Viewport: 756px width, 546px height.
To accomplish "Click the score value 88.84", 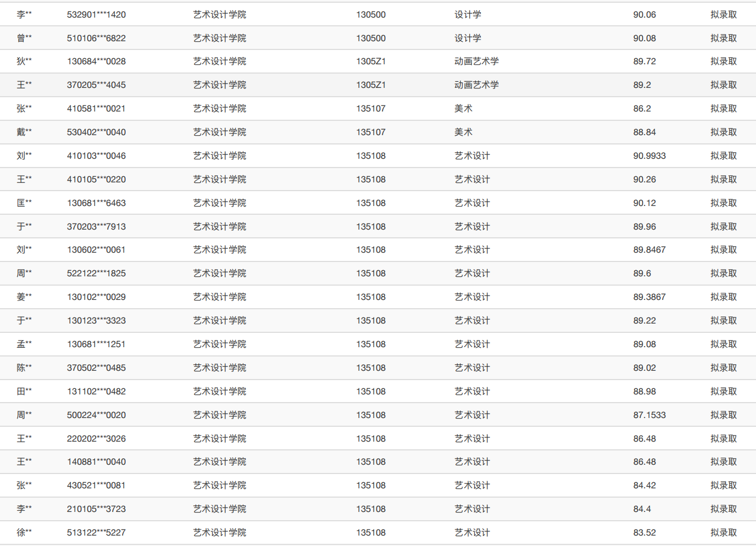I will click(644, 132).
